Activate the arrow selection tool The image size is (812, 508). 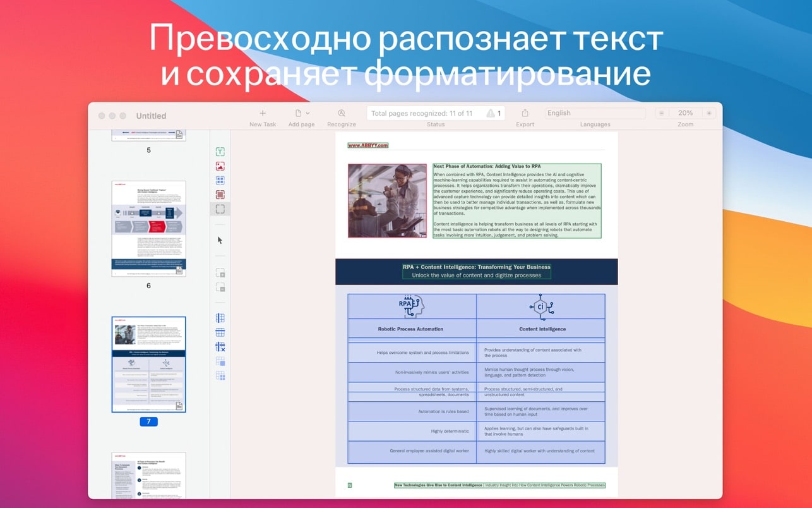click(220, 240)
